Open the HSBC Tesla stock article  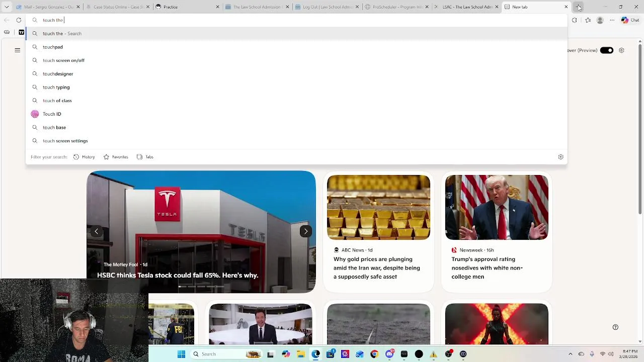178,275
